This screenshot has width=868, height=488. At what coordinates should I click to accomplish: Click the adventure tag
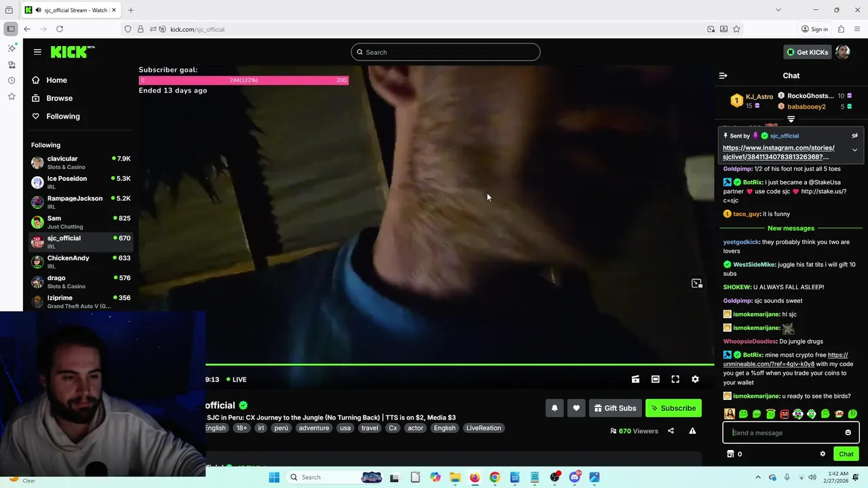click(313, 428)
